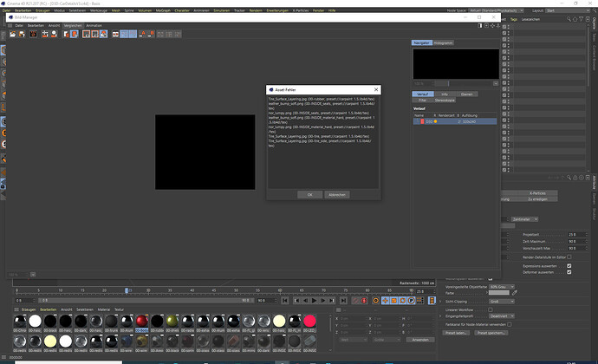Screen dimensions: 598x364
Task: Open the Sicht-Clipping Groß dropdown
Action: (x=502, y=302)
